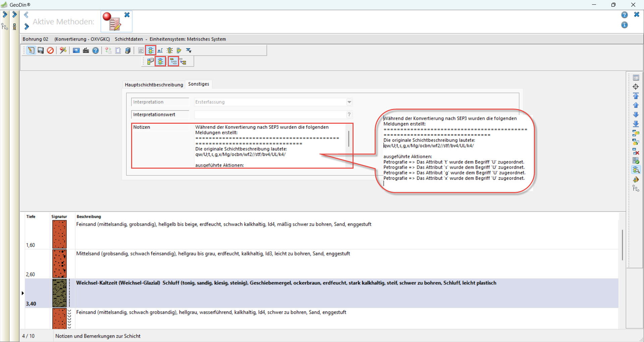Toggle the layer magnifier search button
Image resolution: width=644 pixels, height=342 pixels.
(636, 170)
